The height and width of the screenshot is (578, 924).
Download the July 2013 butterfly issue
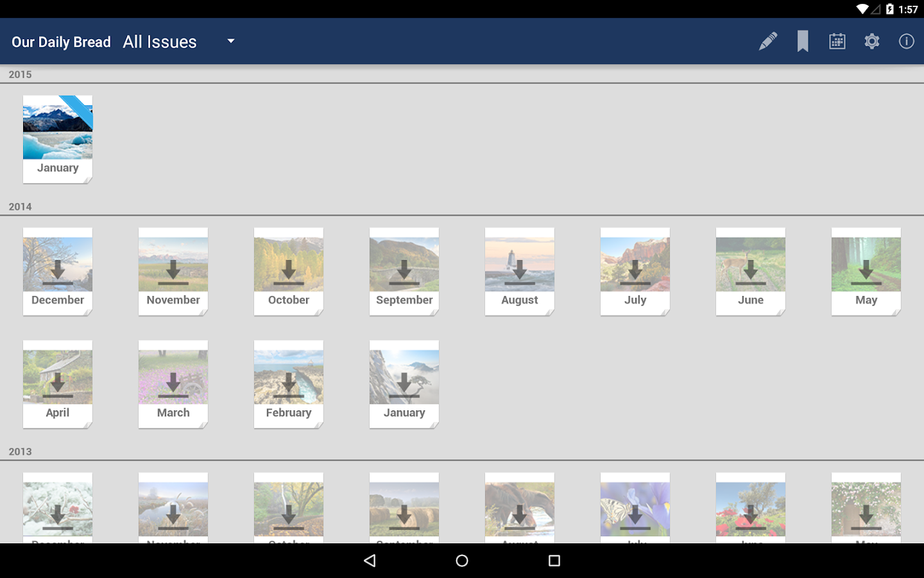click(635, 508)
